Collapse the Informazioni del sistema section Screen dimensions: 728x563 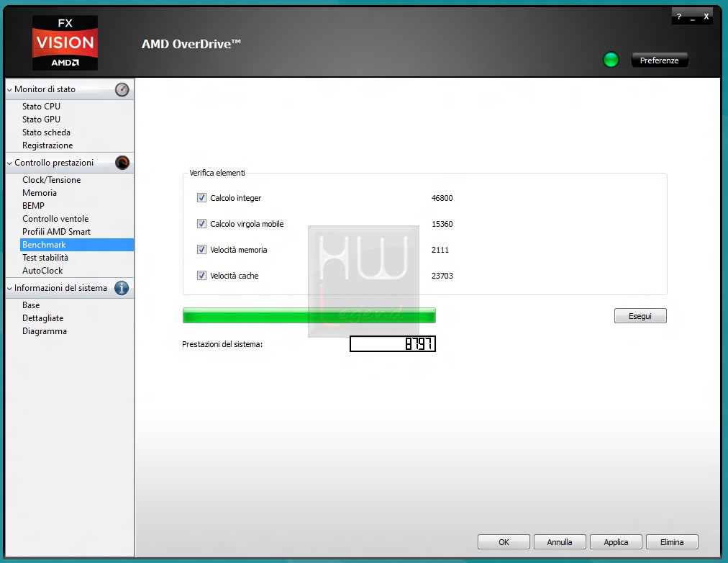[x=9, y=289]
